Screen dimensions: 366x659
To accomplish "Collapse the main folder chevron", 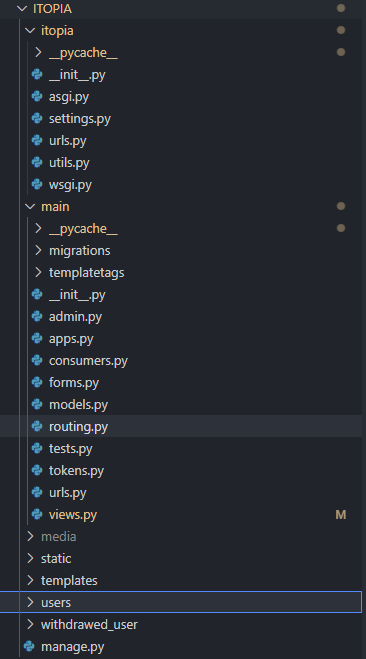I will tap(30, 206).
